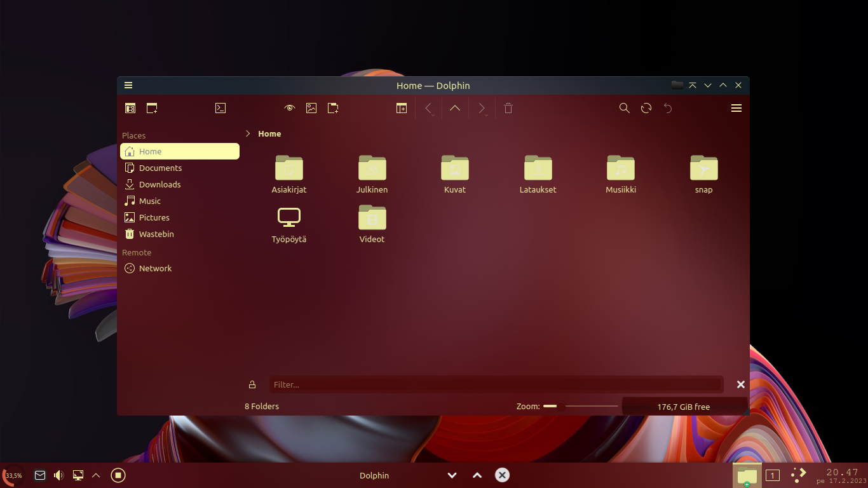The height and width of the screenshot is (488, 868).
Task: Toggle the Places panel icon in the toolbar
Action: point(130,108)
